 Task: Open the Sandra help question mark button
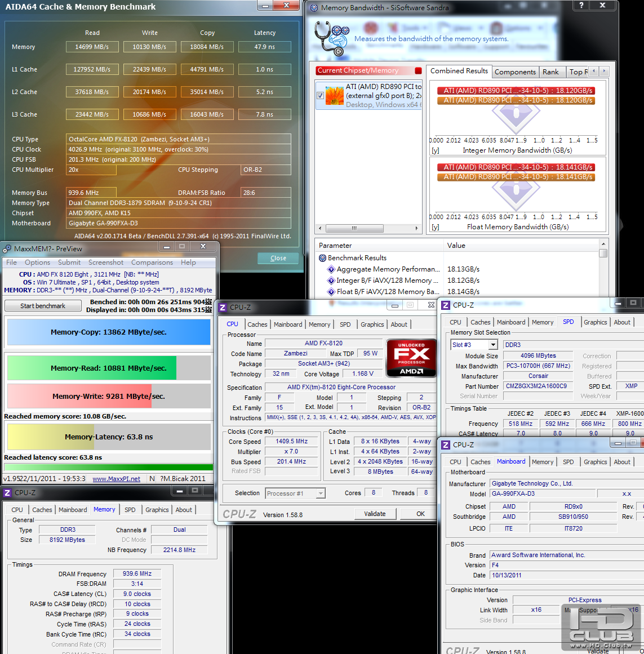pos(581,5)
